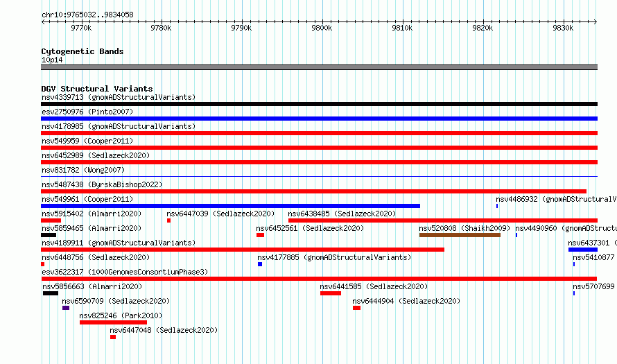This screenshot has width=617, height=364.
Task: Select the blue nsv6437301 bar
Action: 583,250
